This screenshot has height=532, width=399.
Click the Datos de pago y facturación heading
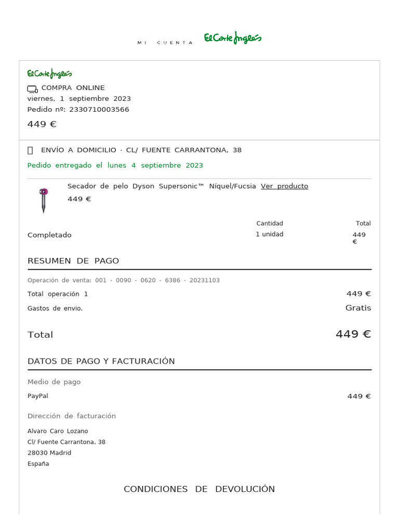tap(101, 361)
